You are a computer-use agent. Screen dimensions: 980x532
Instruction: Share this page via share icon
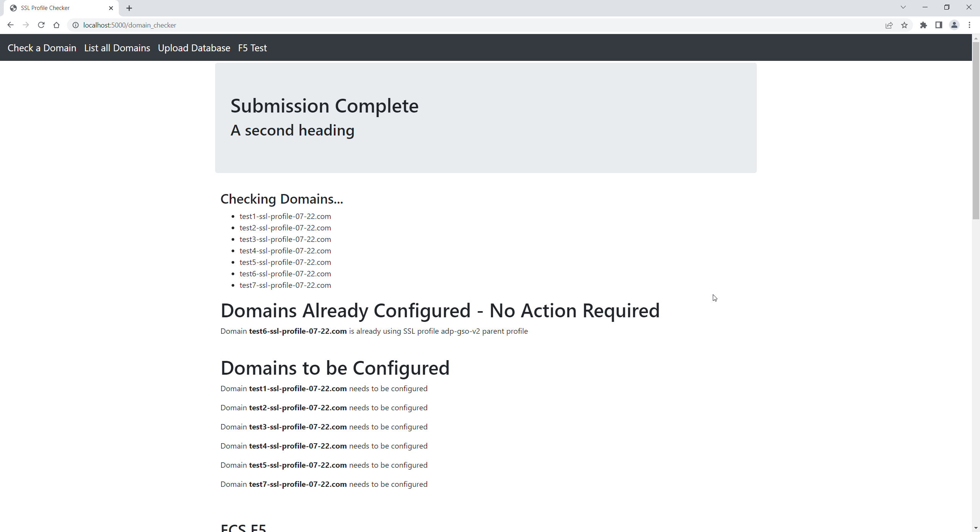889,25
